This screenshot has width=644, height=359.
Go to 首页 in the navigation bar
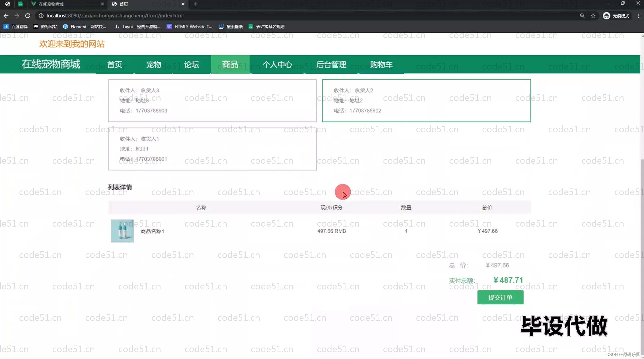(x=115, y=64)
